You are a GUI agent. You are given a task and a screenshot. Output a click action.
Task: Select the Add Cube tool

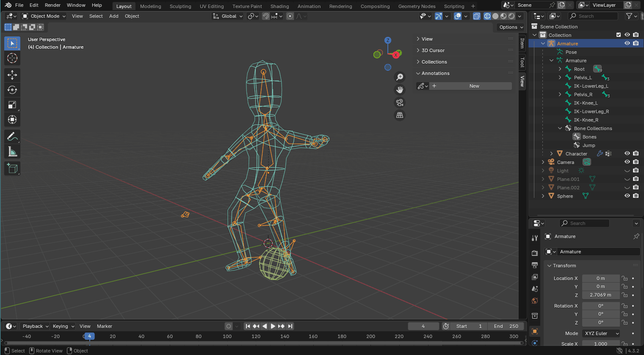pyautogui.click(x=12, y=168)
